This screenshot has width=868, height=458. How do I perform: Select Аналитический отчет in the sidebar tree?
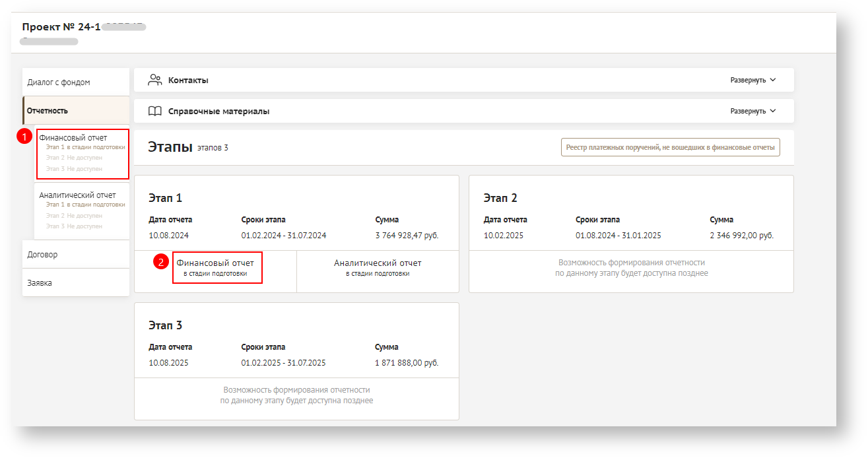(77, 195)
